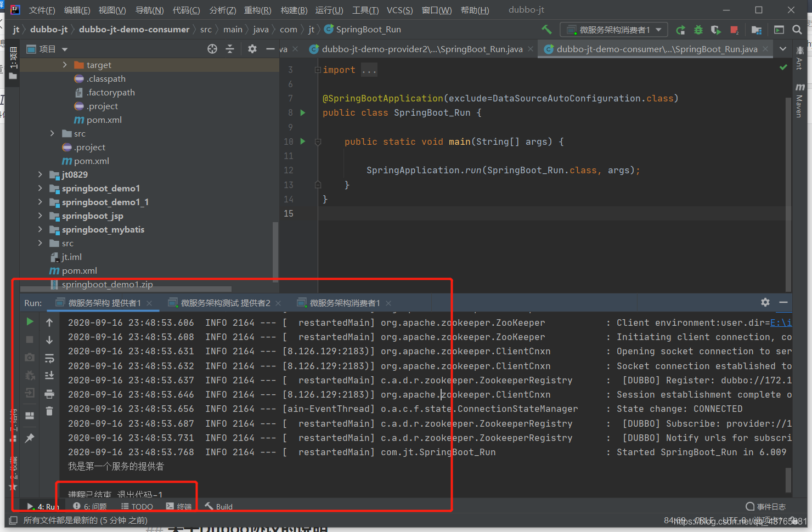Open the Project Structure dialog icon
Screen dimensions: 812x532
click(757, 30)
